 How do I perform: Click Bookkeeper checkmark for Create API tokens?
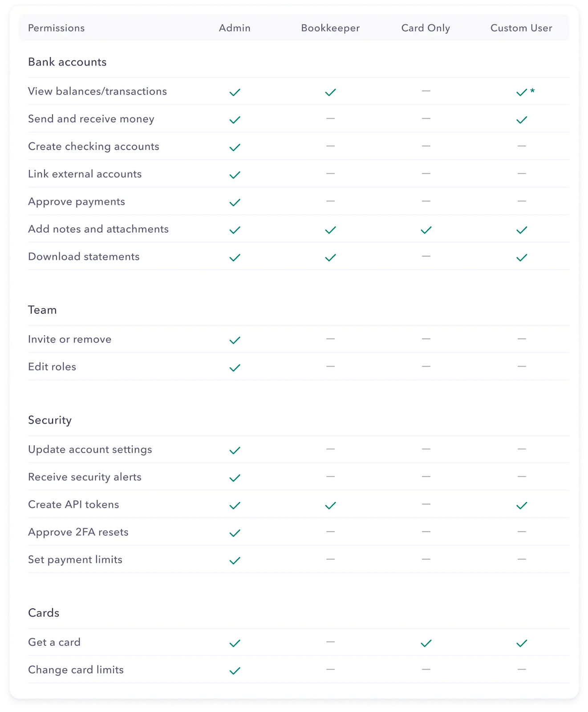click(x=330, y=506)
